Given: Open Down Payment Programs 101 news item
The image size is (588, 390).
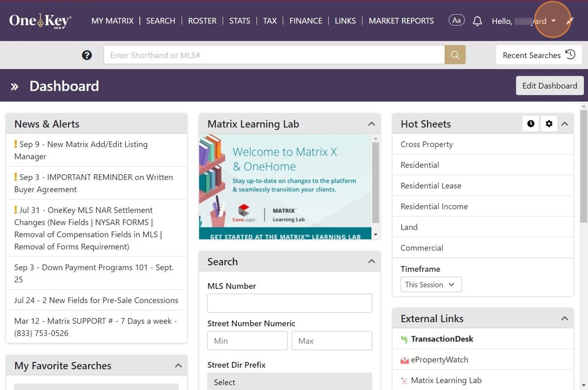Looking at the screenshot, I should point(97,273).
